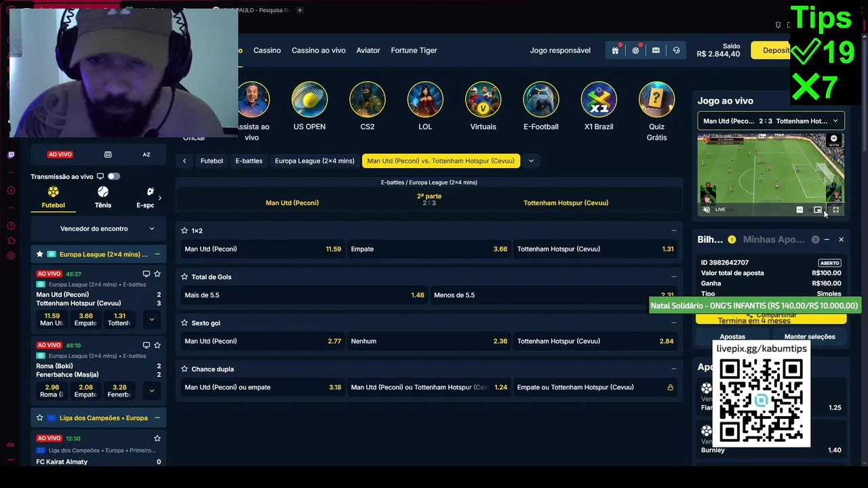Favorite Liga dos Campeões league
The width and height of the screenshot is (868, 488).
coord(39,418)
